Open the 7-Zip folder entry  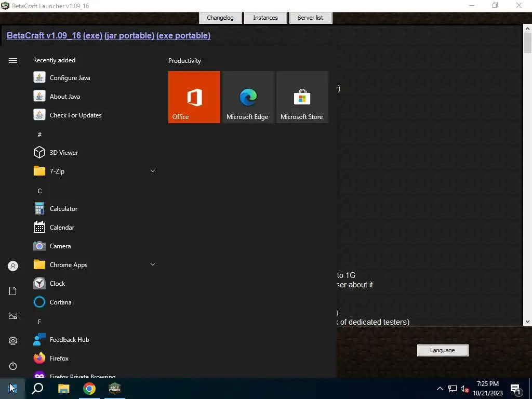(95, 171)
